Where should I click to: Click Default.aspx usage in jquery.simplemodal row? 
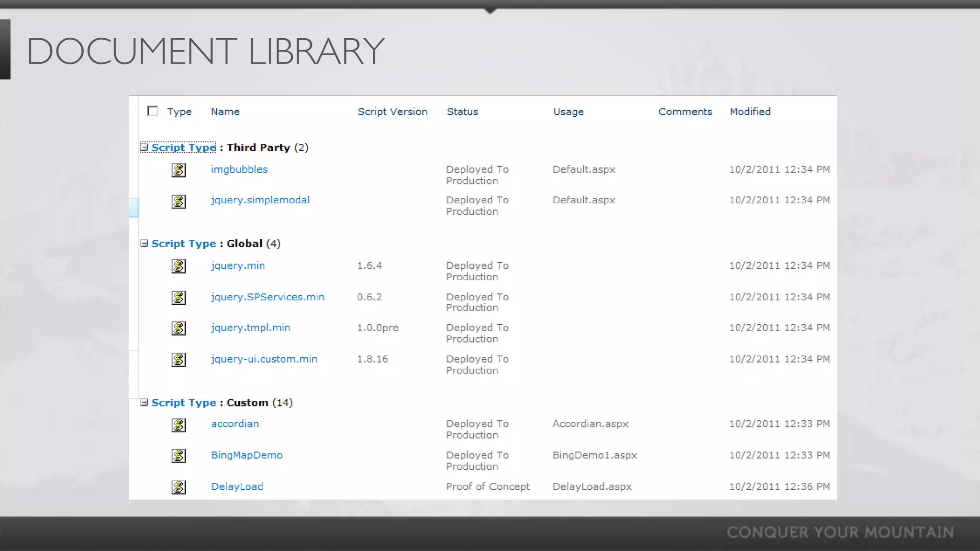click(x=584, y=200)
